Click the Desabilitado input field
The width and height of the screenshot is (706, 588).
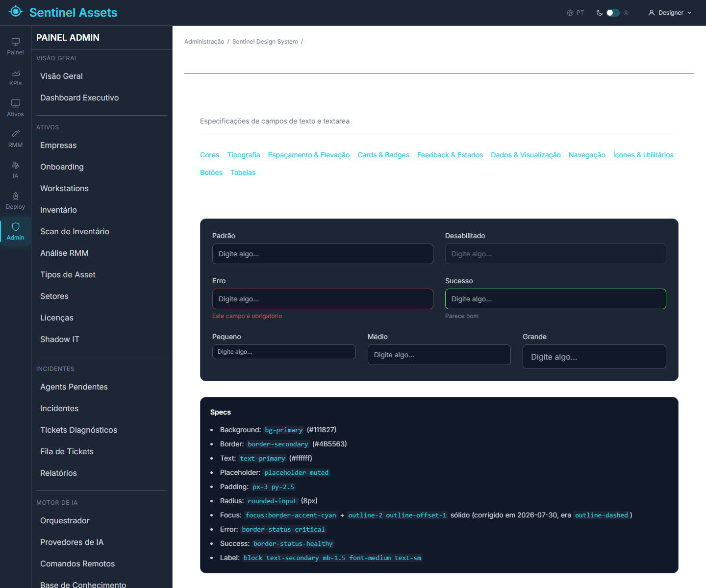pyautogui.click(x=555, y=254)
